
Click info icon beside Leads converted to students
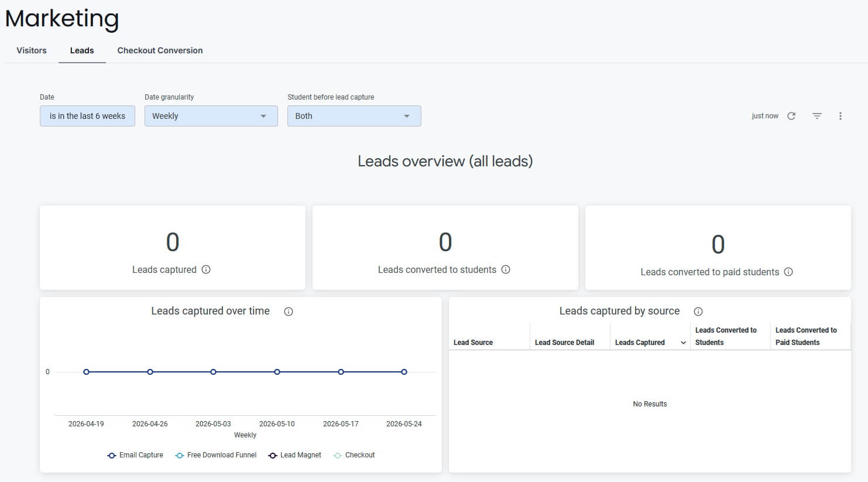pos(506,269)
